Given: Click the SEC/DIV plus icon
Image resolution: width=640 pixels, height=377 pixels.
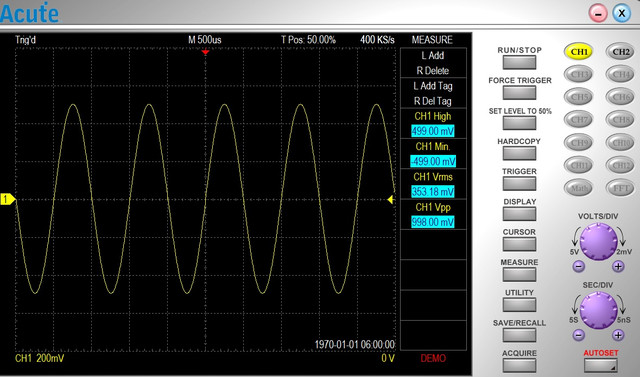Looking at the screenshot, I should 618,335.
